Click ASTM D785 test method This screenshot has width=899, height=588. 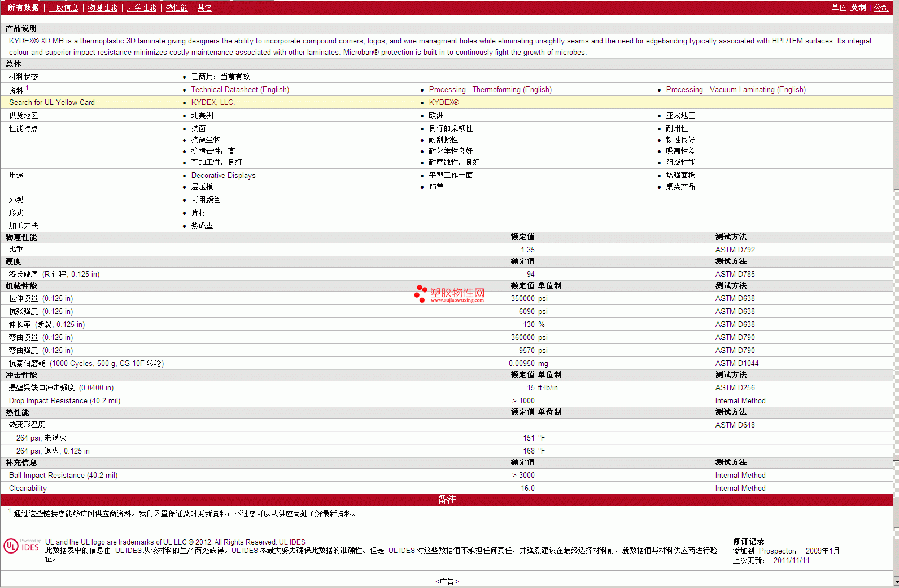pyautogui.click(x=735, y=275)
